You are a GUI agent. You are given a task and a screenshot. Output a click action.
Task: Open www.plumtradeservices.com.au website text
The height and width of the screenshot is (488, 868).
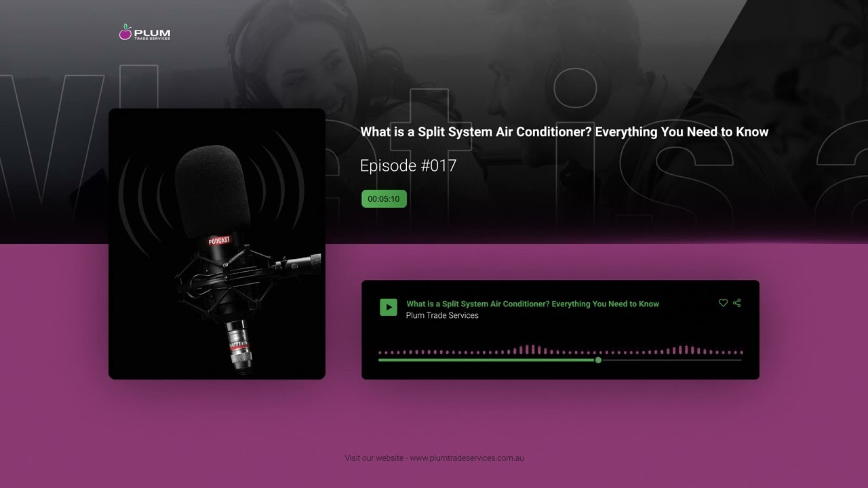[467, 458]
